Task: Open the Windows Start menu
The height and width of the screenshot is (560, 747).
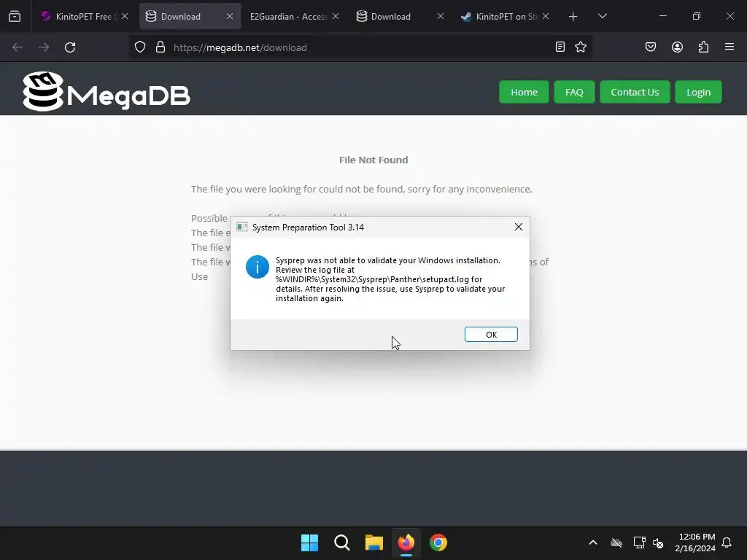Action: 309,542
